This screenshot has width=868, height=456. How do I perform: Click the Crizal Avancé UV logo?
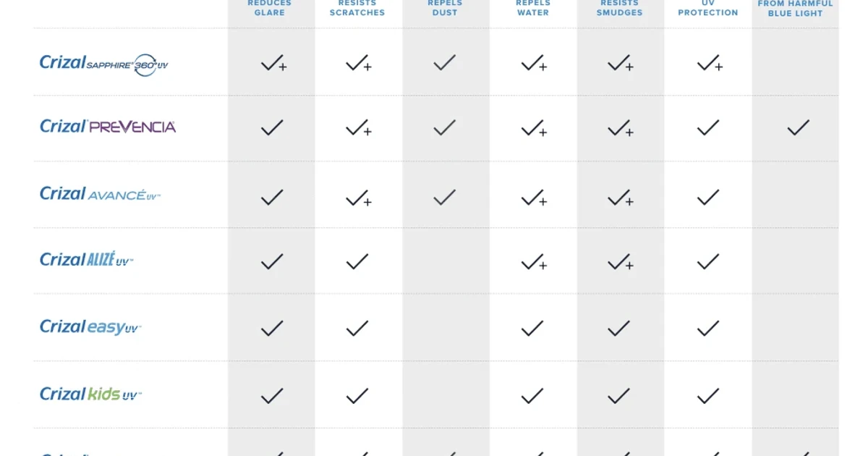(101, 193)
